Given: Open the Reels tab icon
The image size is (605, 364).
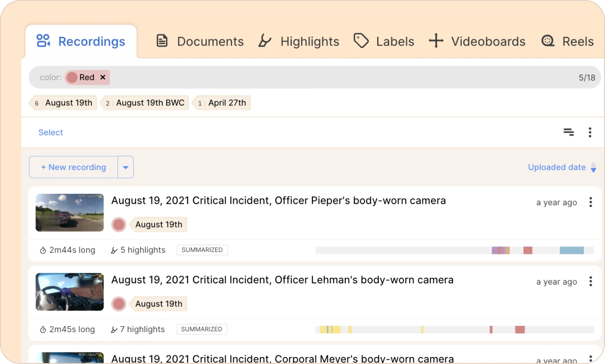Looking at the screenshot, I should coord(547,41).
